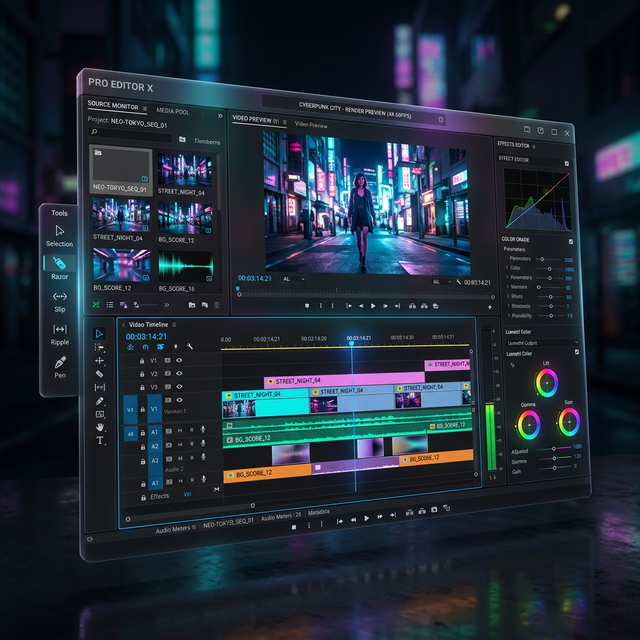This screenshot has height=640, width=640.
Task: Open the Media Pool tab
Action: point(173,111)
